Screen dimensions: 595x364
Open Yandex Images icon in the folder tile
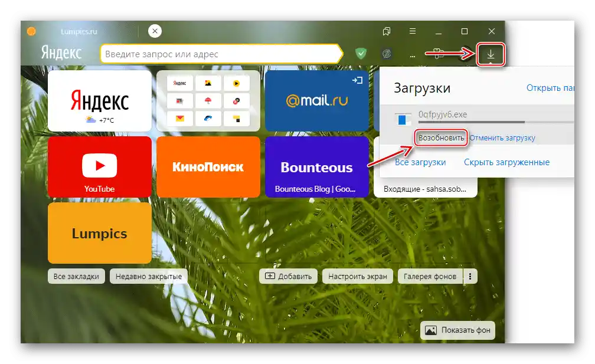208,83
